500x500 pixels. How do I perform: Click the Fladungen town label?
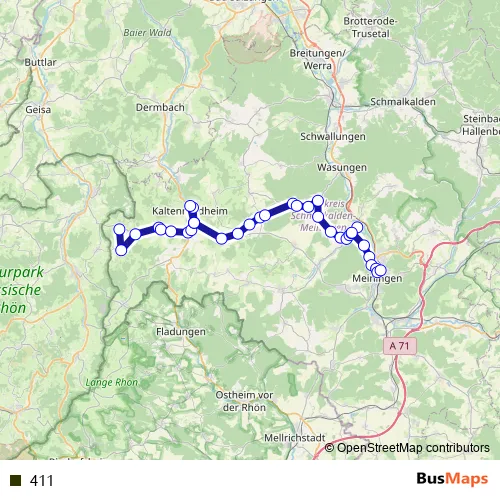181,332
